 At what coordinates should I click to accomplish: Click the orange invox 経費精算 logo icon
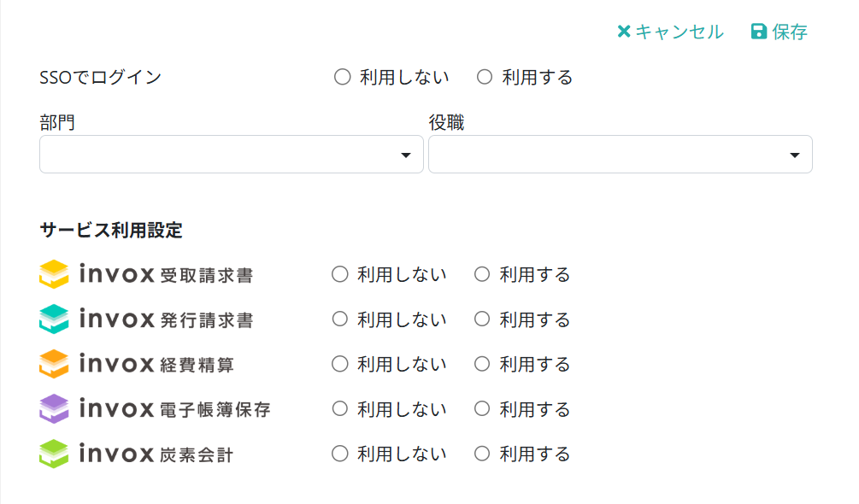point(54,364)
